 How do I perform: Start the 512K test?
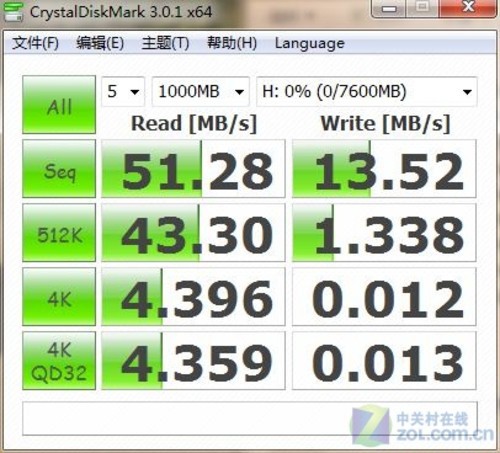(59, 233)
